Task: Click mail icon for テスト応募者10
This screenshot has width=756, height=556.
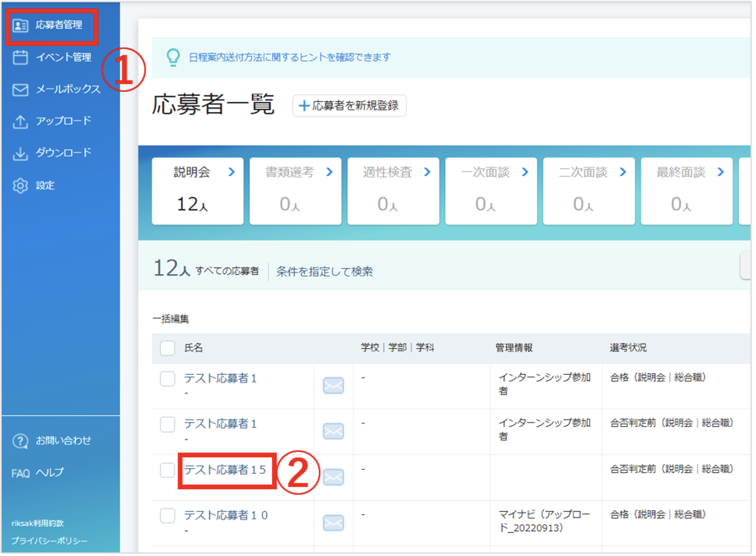Action: click(x=334, y=523)
